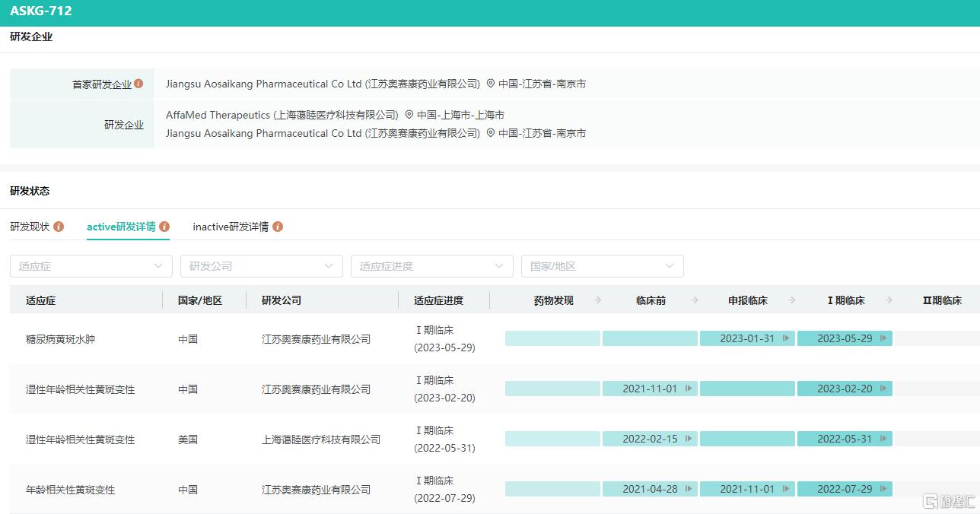Click the 2021-04-28 临床前 progress segment

pos(650,489)
